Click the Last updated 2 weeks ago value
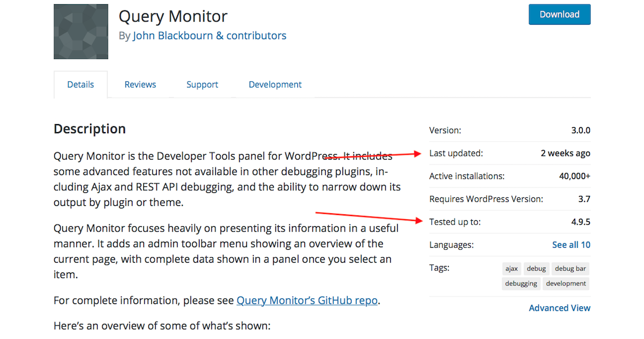This screenshot has height=339, width=644. [565, 154]
